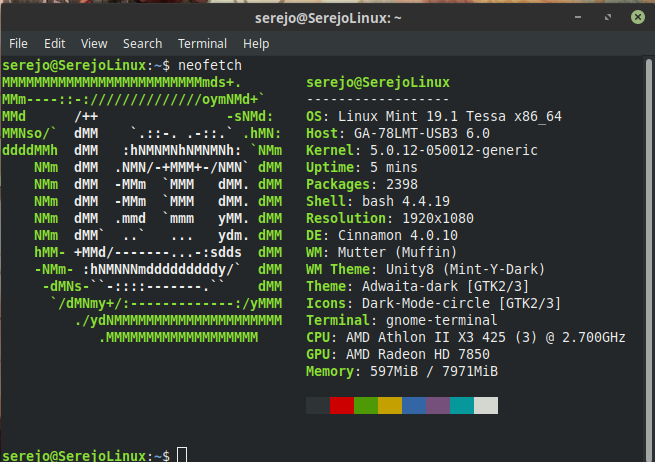Click the white color block
This screenshot has width=655, height=462.
pos(486,405)
